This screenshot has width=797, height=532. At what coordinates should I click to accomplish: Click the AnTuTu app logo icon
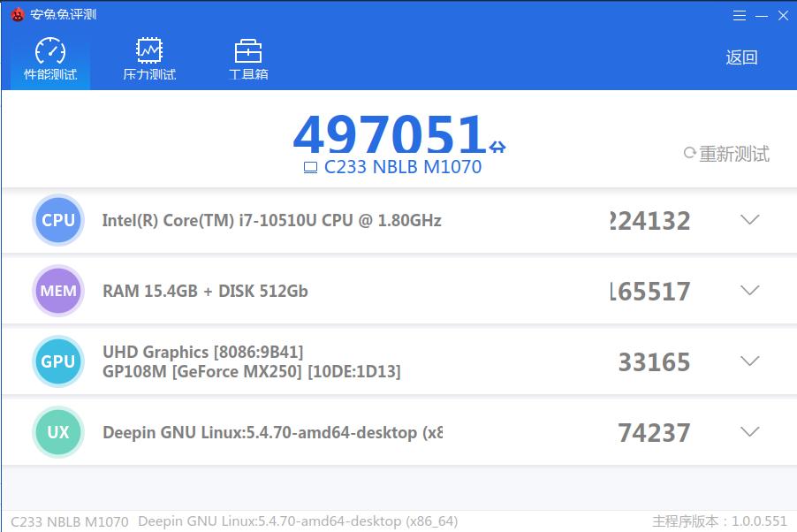click(18, 15)
